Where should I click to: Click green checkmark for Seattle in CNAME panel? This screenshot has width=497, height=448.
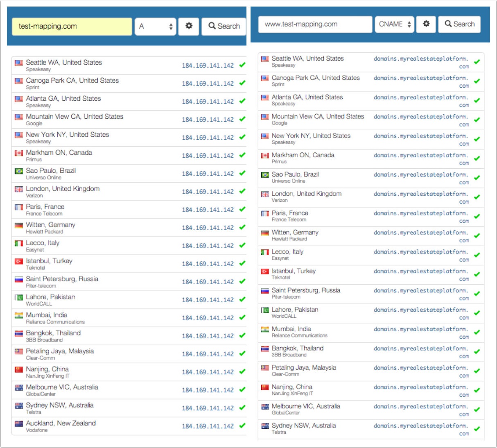tap(477, 62)
